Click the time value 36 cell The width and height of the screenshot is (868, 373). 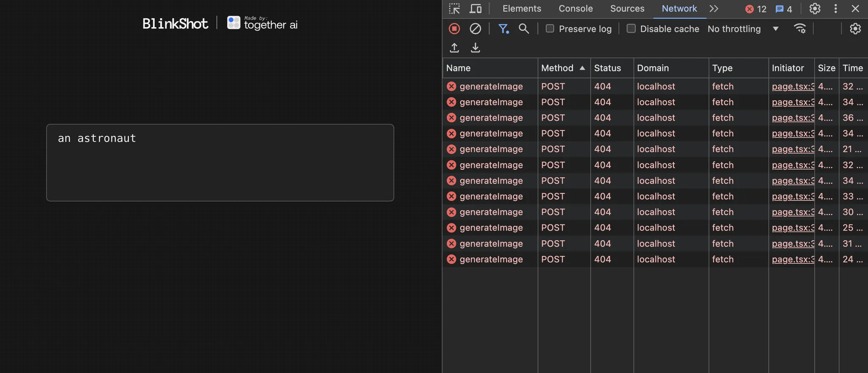pyautogui.click(x=853, y=118)
